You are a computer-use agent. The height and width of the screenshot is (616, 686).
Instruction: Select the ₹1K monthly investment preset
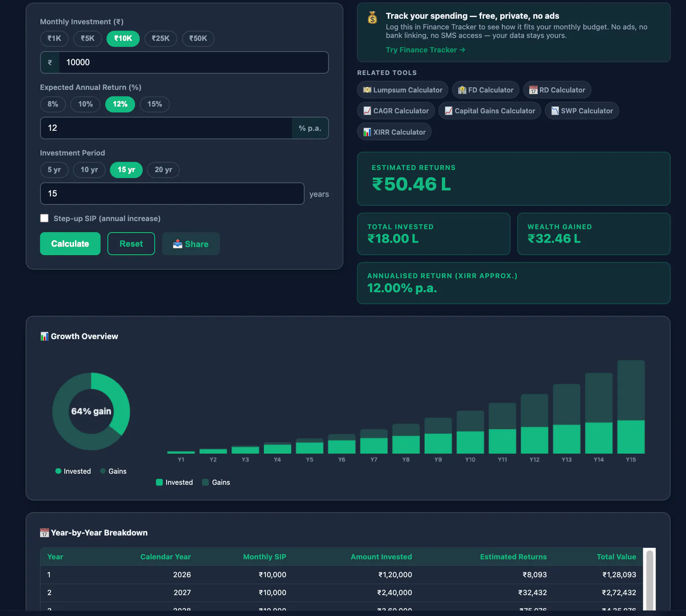pos(54,38)
